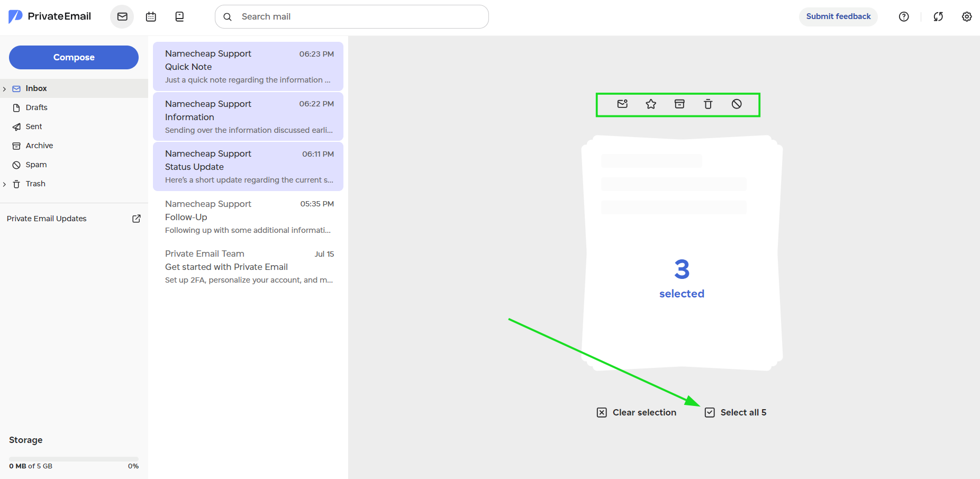This screenshot has height=479, width=980.
Task: Click Select all 5
Action: 736,412
